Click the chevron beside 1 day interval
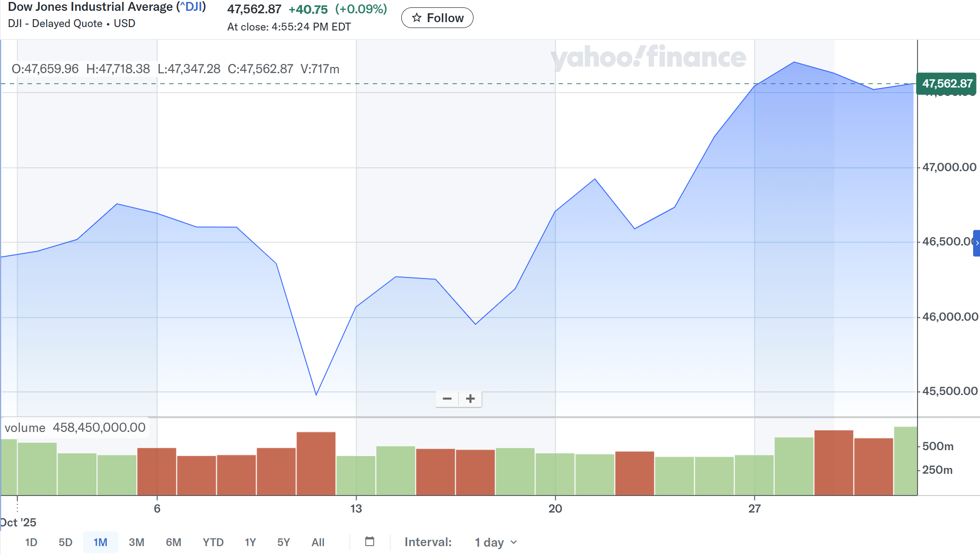This screenshot has height=555, width=980. 514,542
